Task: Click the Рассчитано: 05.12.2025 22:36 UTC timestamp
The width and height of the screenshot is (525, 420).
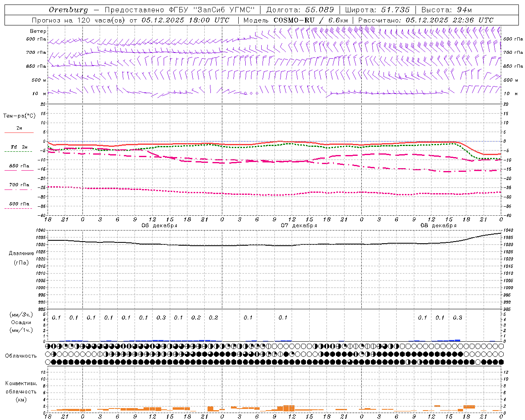Action: (x=426, y=20)
